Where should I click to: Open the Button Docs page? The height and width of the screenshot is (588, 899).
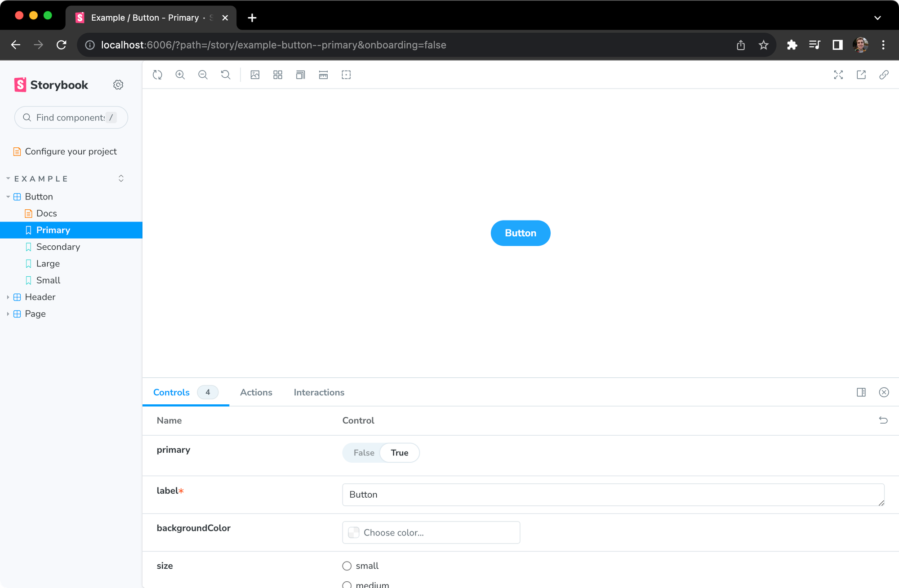[46, 213]
